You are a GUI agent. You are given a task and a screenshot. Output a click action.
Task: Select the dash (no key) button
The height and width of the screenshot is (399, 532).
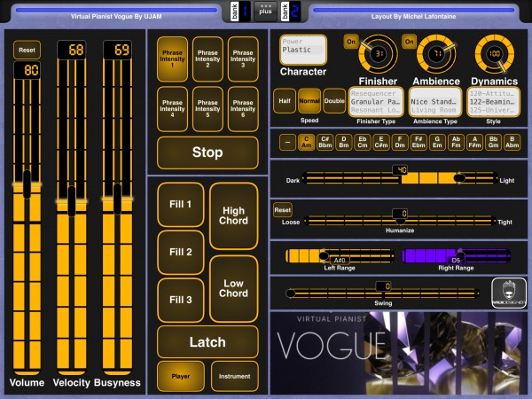[287, 142]
